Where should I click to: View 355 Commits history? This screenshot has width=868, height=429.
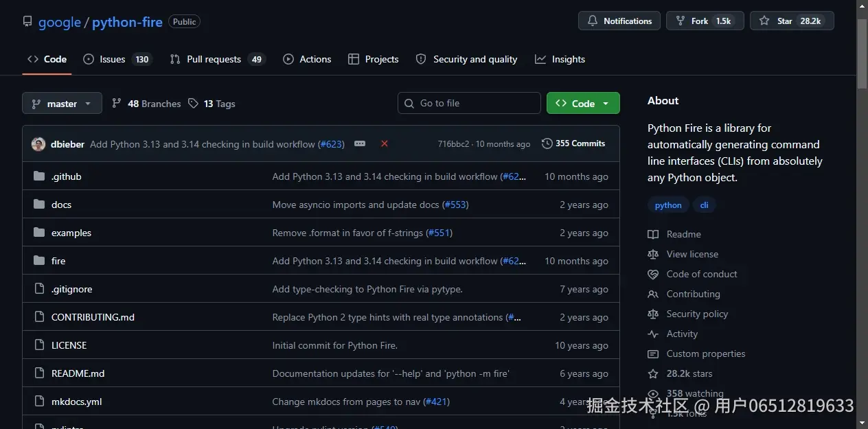pyautogui.click(x=573, y=143)
